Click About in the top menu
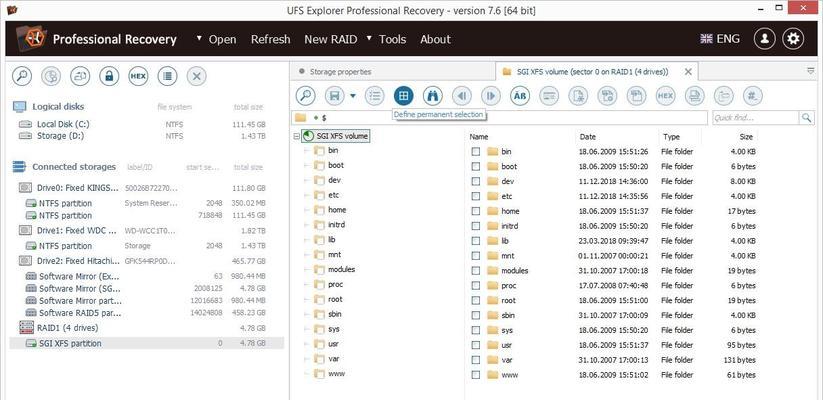The width and height of the screenshot is (823, 400). (435, 39)
